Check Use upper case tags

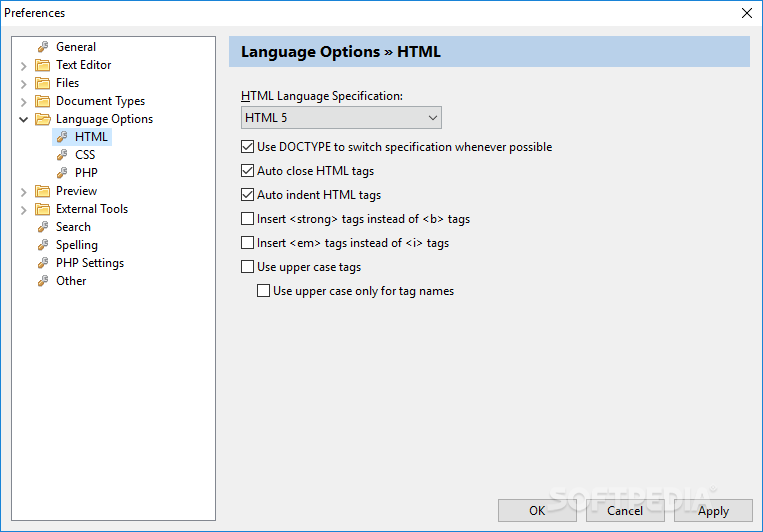(248, 267)
